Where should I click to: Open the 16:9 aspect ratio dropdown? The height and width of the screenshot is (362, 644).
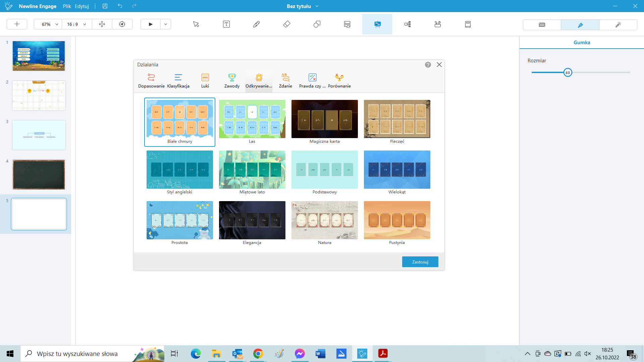(85, 24)
